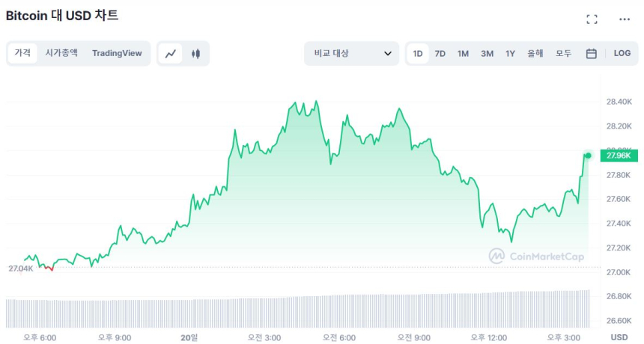The width and height of the screenshot is (644, 344).
Task: Switch to the 시가총액 market cap tab
Action: pyautogui.click(x=61, y=53)
